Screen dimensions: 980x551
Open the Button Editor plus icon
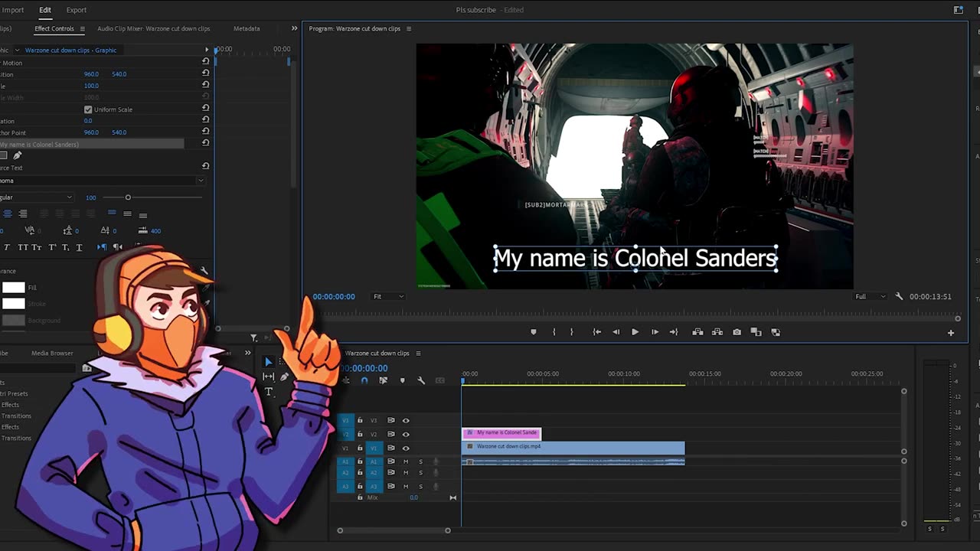pyautogui.click(x=951, y=333)
